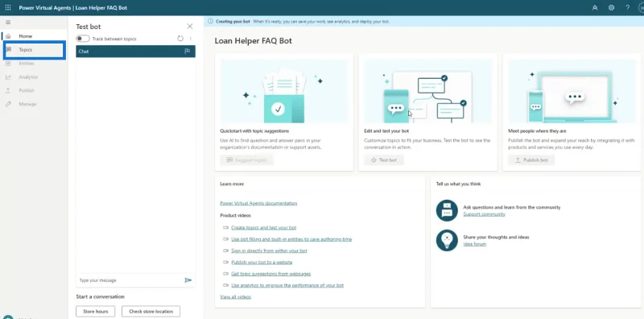Open the Settings gear icon
The height and width of the screenshot is (319, 644).
click(611, 7)
